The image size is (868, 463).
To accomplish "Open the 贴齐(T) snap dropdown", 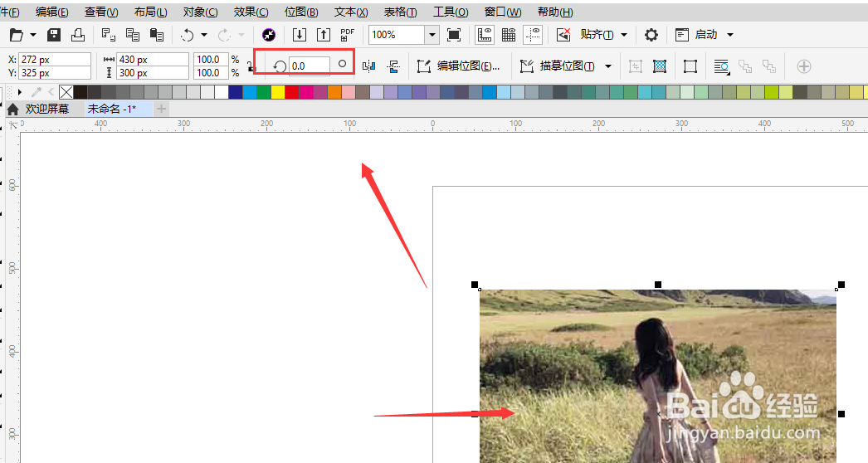I will 624,35.
